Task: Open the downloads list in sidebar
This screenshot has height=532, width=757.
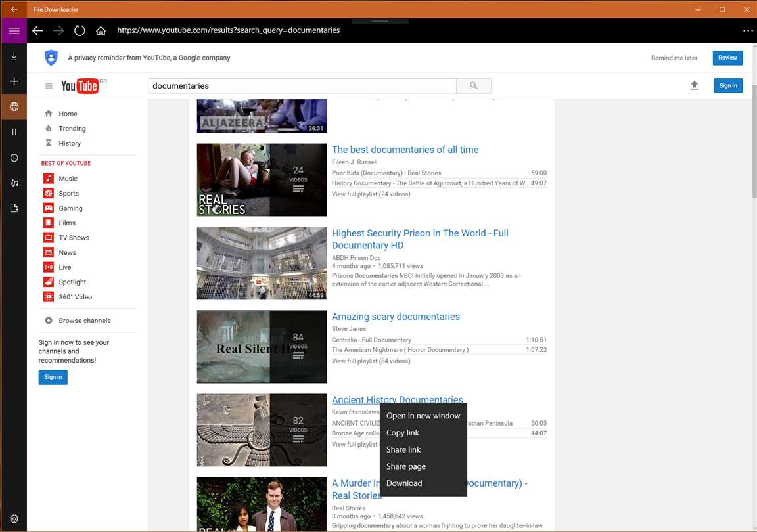Action: [14, 56]
